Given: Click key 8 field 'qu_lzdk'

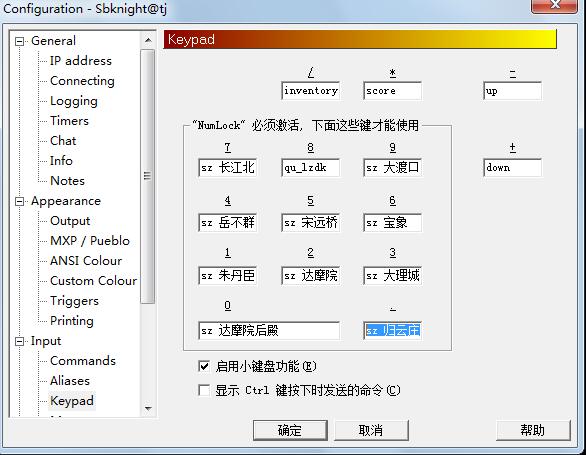Looking at the screenshot, I should (310, 167).
